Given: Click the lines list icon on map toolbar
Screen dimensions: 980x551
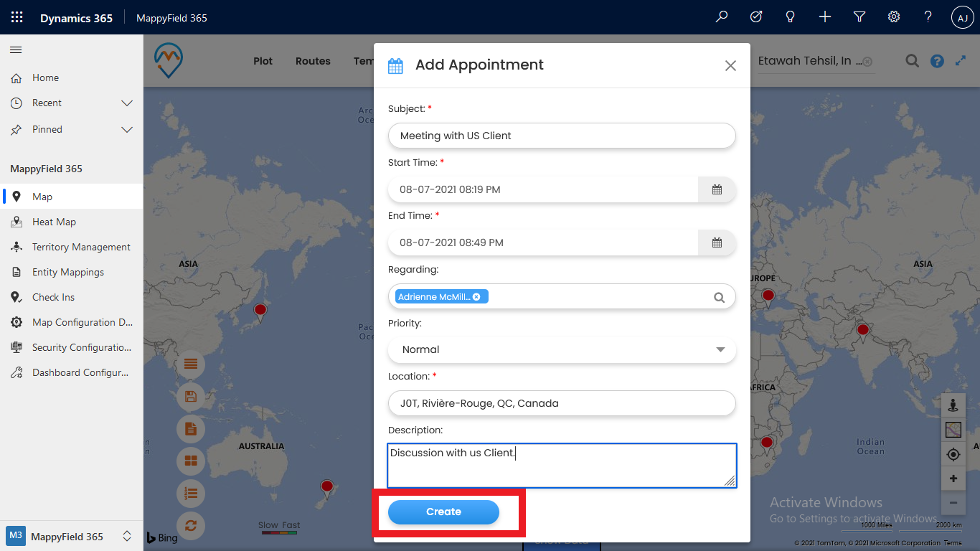Looking at the screenshot, I should [191, 364].
